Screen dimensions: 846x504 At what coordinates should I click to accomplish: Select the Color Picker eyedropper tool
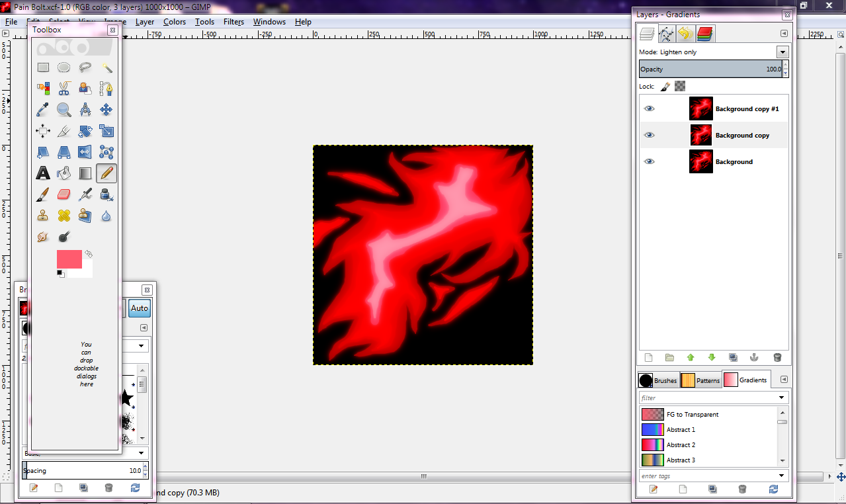(43, 109)
